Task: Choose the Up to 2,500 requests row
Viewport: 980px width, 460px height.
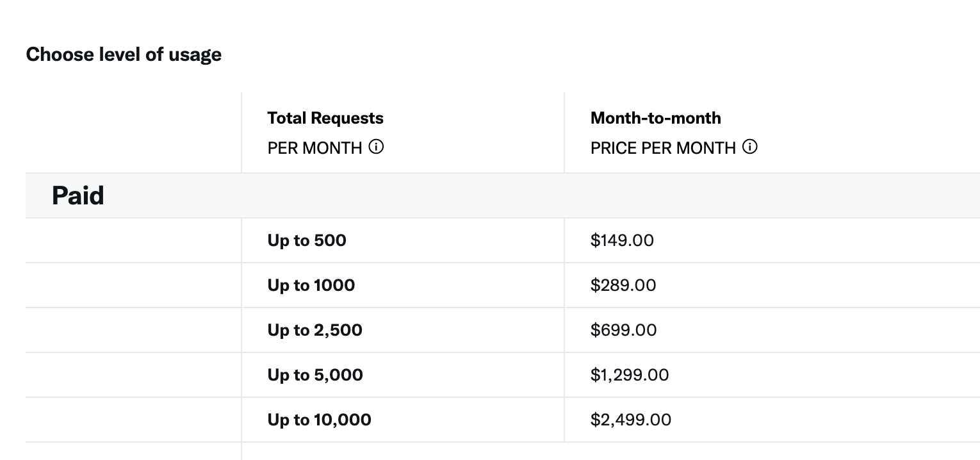Action: click(502, 330)
